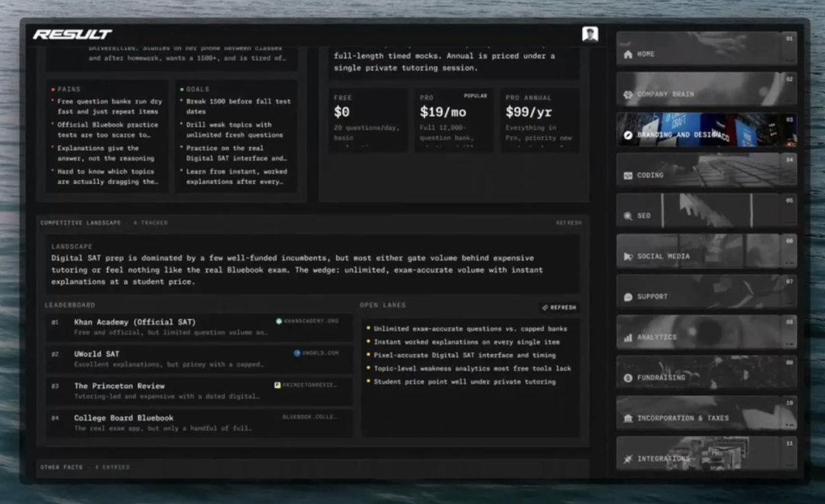Select the Free $0 pricing card
Image resolution: width=825 pixels, height=504 pixels.
coord(367,121)
